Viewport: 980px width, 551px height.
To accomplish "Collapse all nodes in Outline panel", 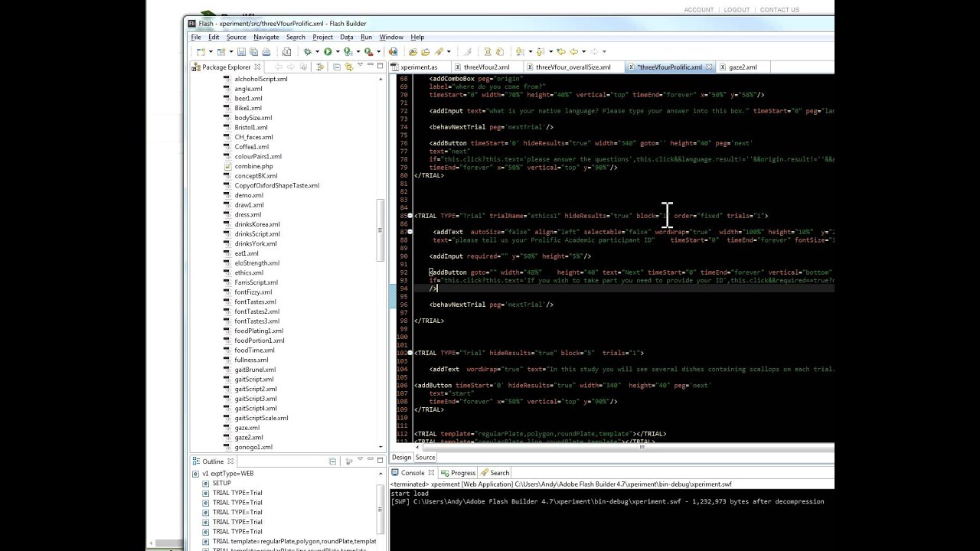I will click(x=333, y=461).
